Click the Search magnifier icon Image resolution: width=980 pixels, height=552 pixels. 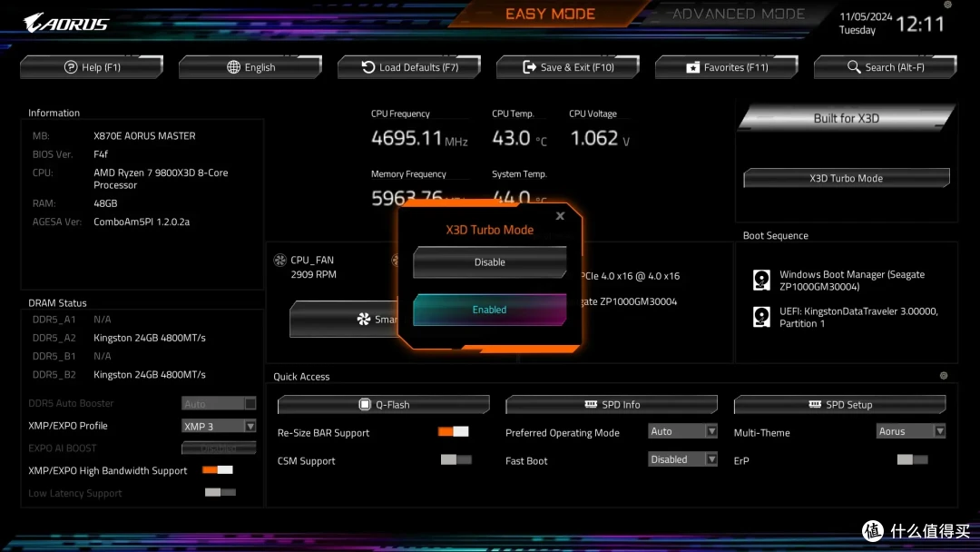tap(854, 66)
